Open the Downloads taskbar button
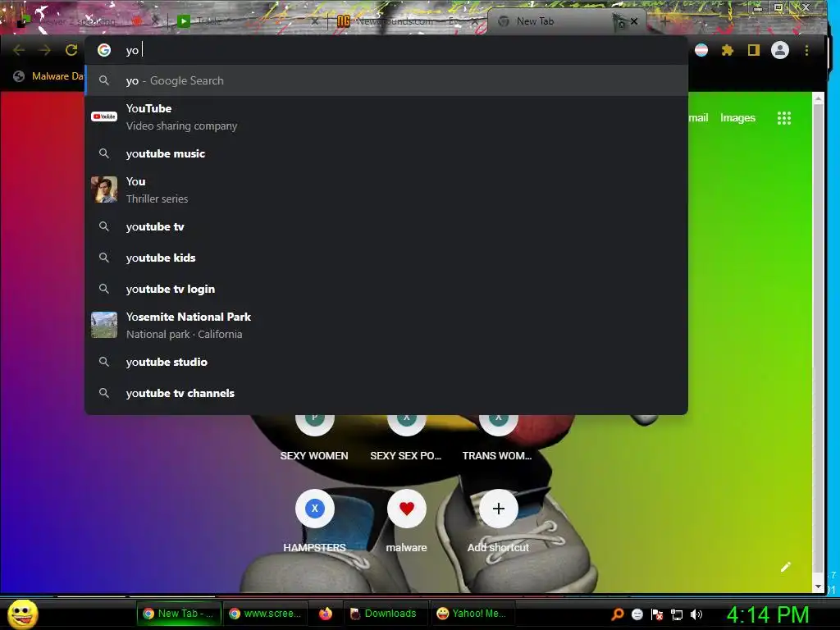The width and height of the screenshot is (840, 630). coord(384,614)
